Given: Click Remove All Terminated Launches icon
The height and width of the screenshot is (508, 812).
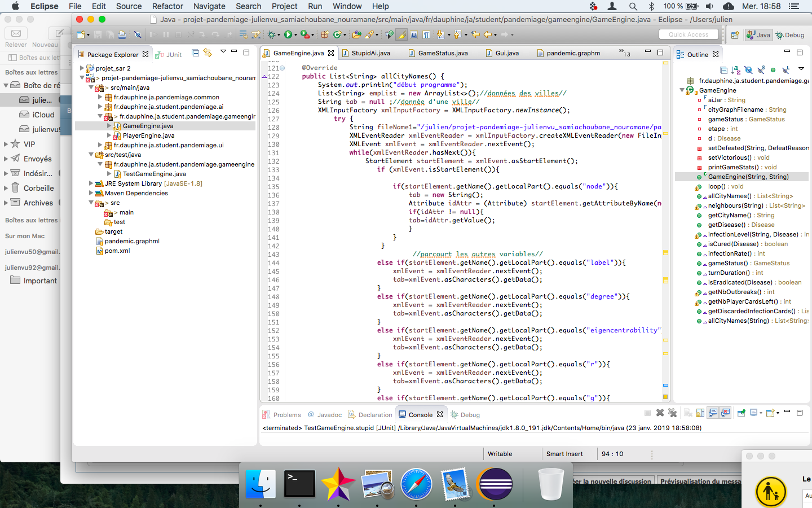Looking at the screenshot, I should pyautogui.click(x=672, y=413).
